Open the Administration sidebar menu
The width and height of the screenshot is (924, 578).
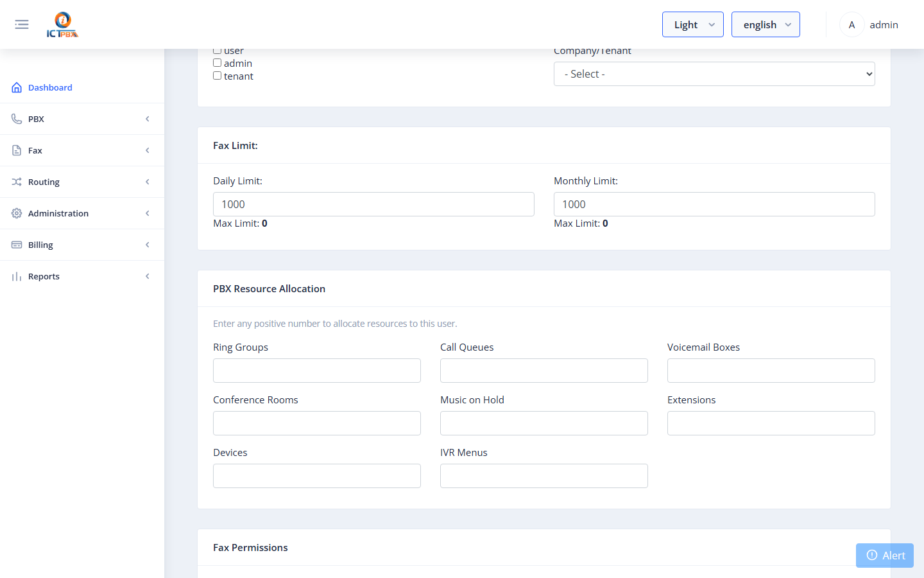tap(82, 213)
